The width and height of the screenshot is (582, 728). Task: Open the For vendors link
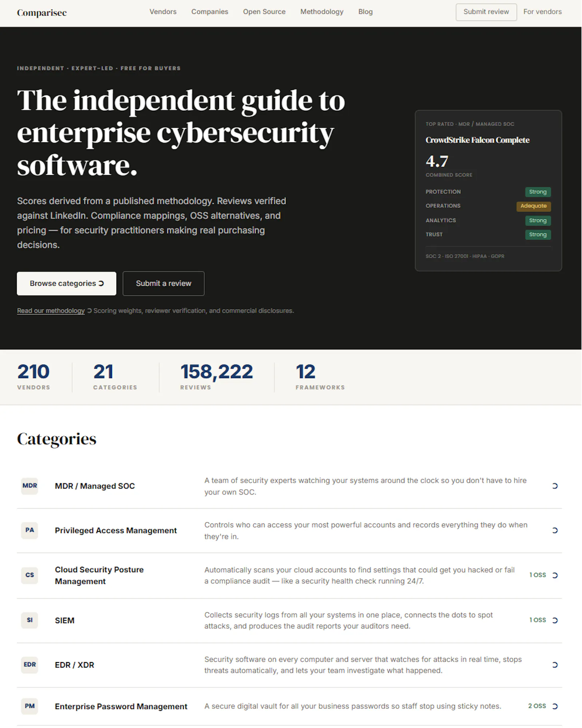(542, 12)
